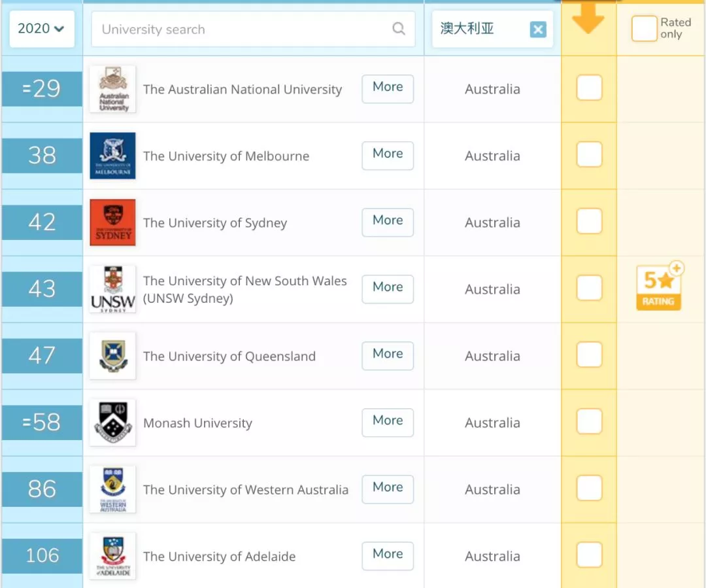Viewport: 706px width, 588px height.
Task: Expand More for The University of Queensland
Action: point(388,355)
